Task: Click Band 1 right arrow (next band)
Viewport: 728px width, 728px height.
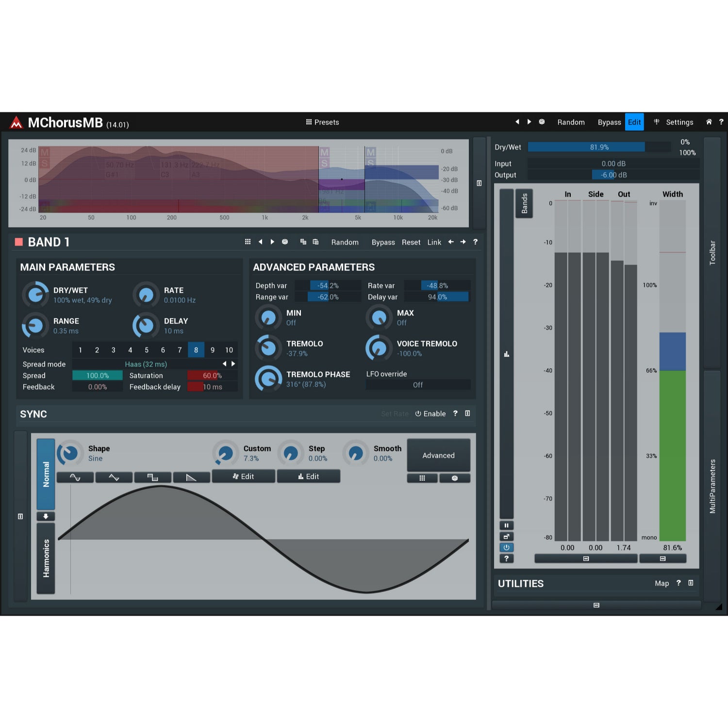Action: (463, 242)
